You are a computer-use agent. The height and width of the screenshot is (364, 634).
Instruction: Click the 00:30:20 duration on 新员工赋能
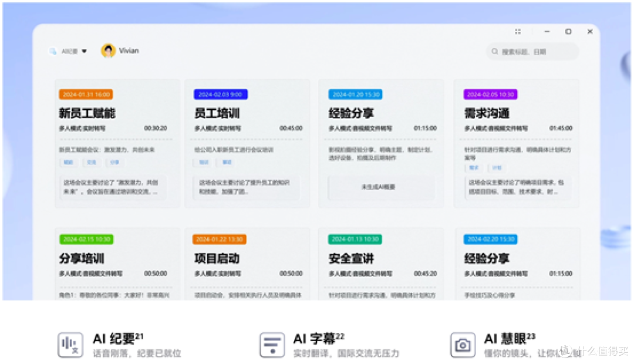(x=156, y=128)
